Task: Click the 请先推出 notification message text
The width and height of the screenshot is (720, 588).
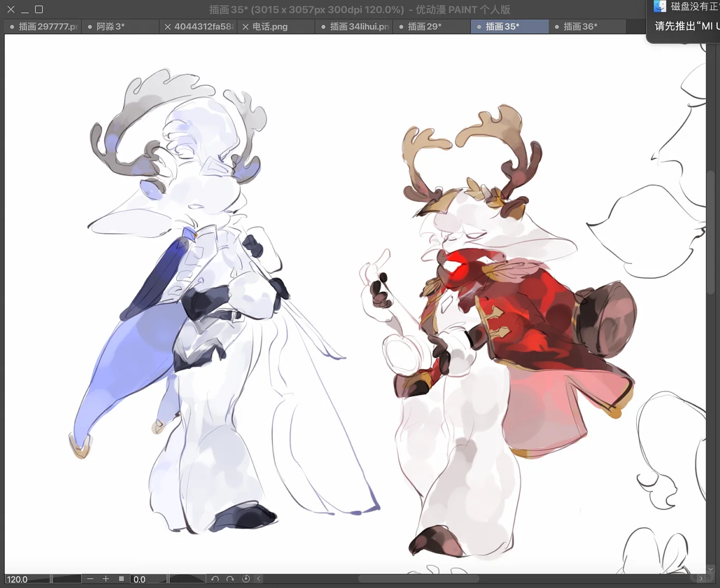Action: pos(687,26)
